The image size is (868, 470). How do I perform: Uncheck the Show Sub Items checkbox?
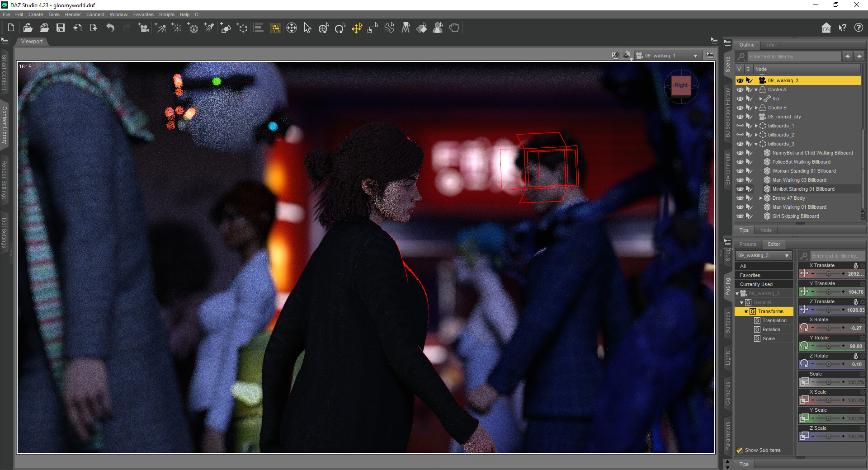click(740, 450)
